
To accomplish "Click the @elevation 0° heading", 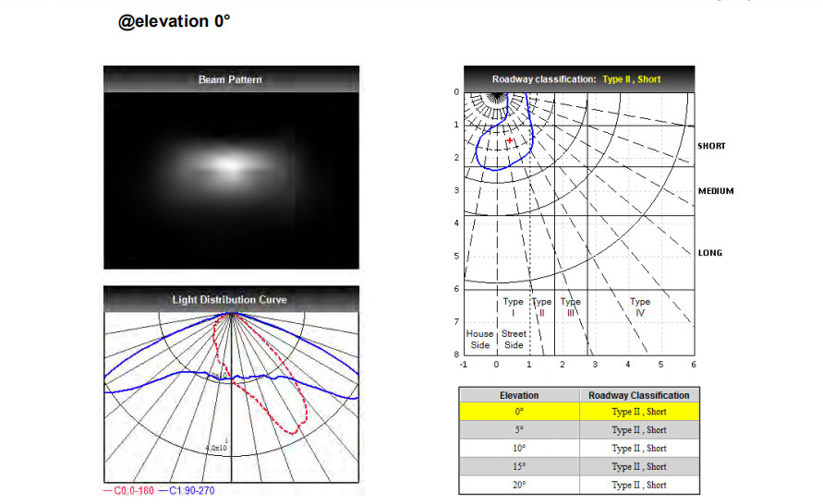I will [174, 21].
